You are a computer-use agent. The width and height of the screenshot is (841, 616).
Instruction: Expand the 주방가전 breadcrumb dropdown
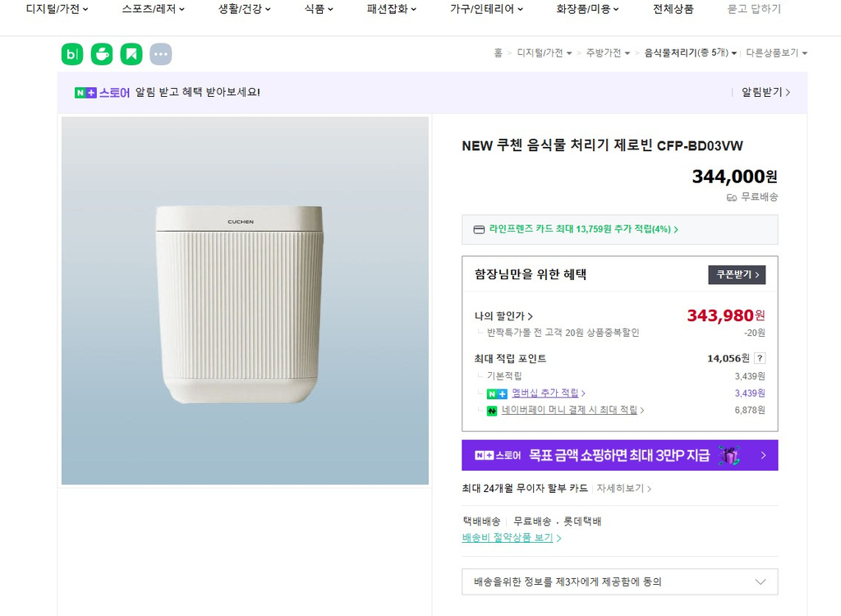click(x=608, y=53)
